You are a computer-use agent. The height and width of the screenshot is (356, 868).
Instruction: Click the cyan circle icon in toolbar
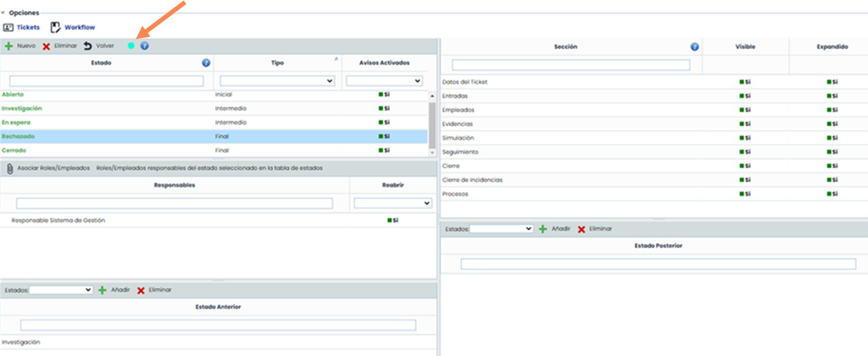tap(131, 46)
